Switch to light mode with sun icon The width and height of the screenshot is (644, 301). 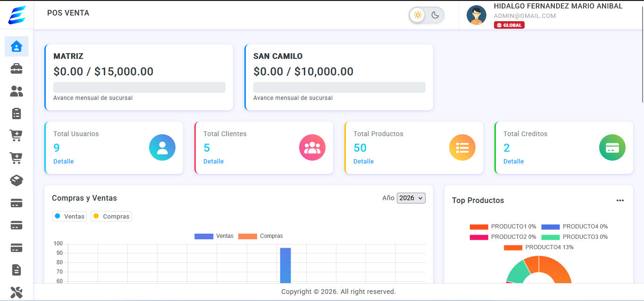tap(418, 15)
